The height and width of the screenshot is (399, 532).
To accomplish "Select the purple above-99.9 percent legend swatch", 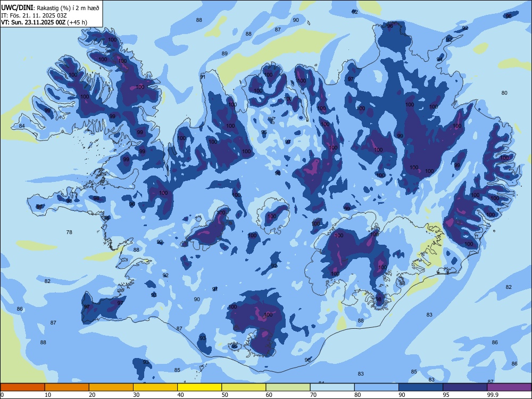I will 509,387.
